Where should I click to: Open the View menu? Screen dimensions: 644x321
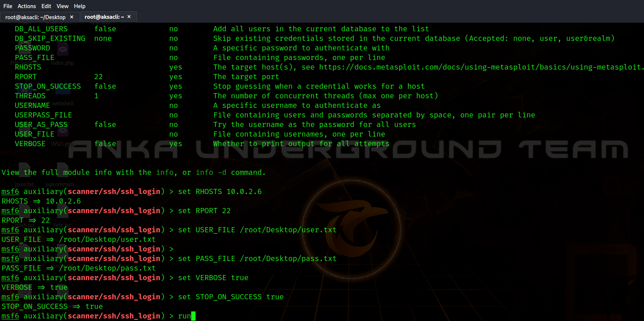pyautogui.click(x=62, y=6)
